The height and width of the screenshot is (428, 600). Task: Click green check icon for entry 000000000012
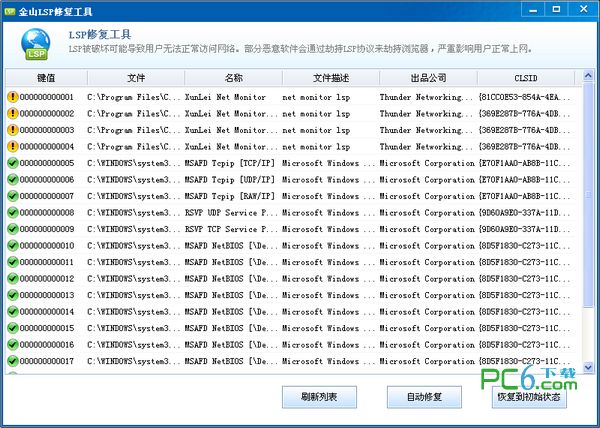click(12, 279)
